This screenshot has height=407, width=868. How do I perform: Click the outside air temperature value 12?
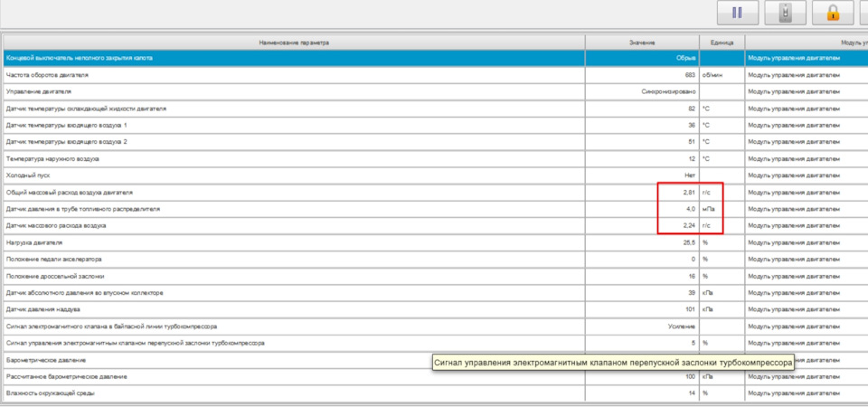pyautogui.click(x=692, y=159)
